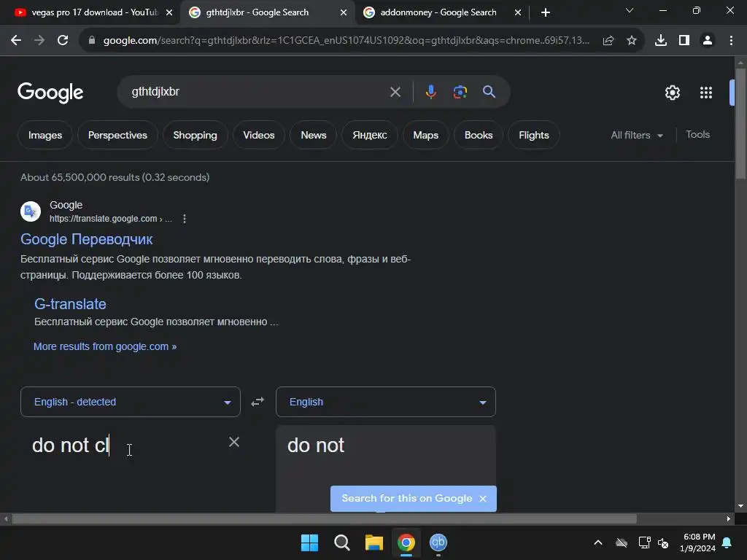Image resolution: width=747 pixels, height=560 pixels.
Task: Click the browser forward arrow
Action: click(x=39, y=41)
